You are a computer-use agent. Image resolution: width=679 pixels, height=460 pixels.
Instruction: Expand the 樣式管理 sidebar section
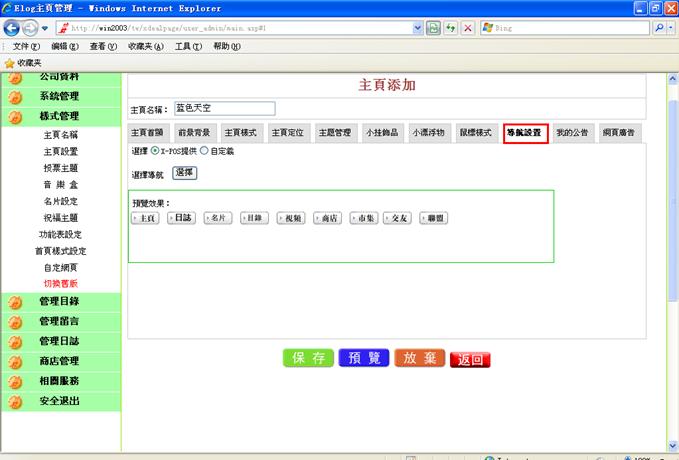[x=59, y=116]
